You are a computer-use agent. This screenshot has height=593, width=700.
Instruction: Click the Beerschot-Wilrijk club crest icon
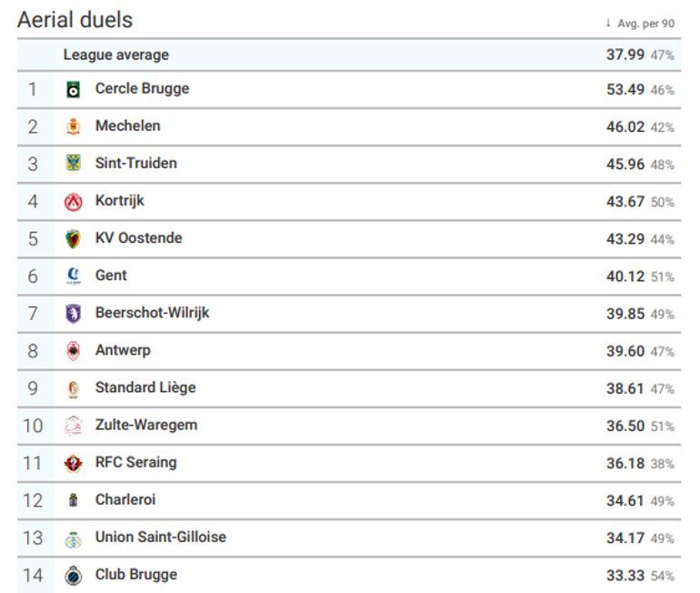(74, 314)
